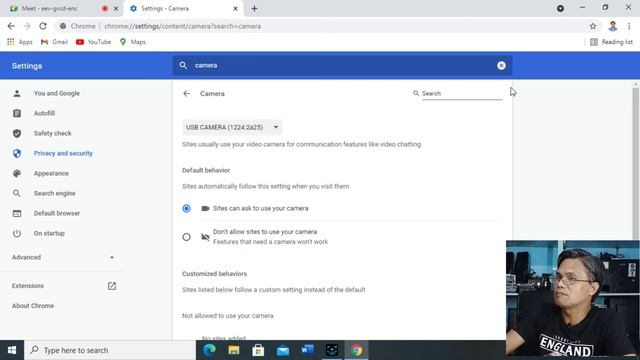The height and width of the screenshot is (360, 640).
Task: Click the Chrome site info icon
Action: pyautogui.click(x=63, y=26)
